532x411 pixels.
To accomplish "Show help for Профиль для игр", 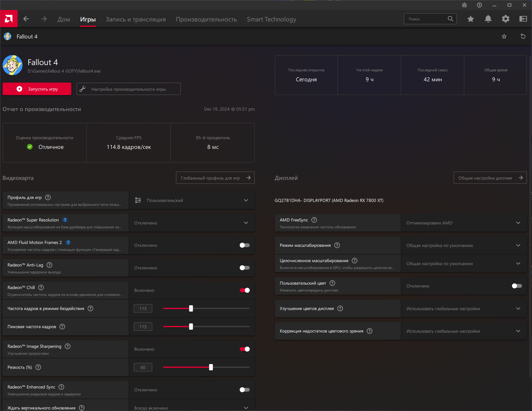I will coord(48,197).
